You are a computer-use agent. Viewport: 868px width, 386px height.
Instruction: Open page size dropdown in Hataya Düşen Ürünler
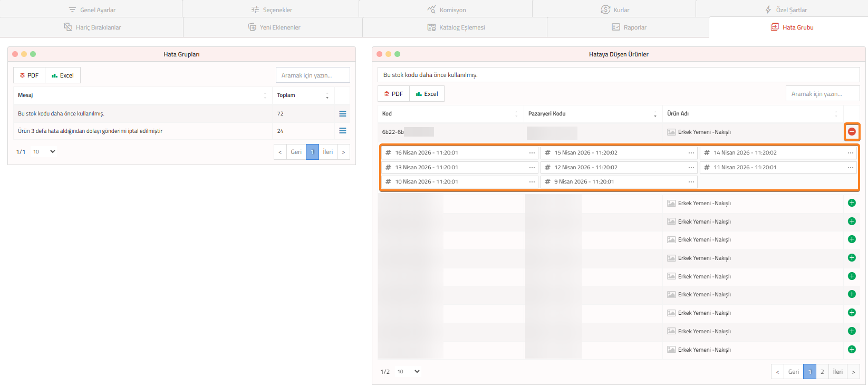409,372
